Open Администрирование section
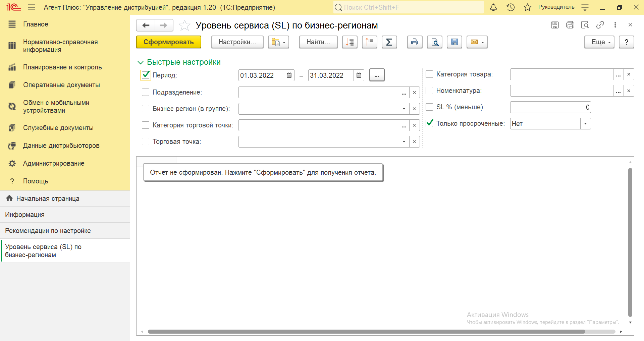Image resolution: width=644 pixels, height=341 pixels. [65, 163]
